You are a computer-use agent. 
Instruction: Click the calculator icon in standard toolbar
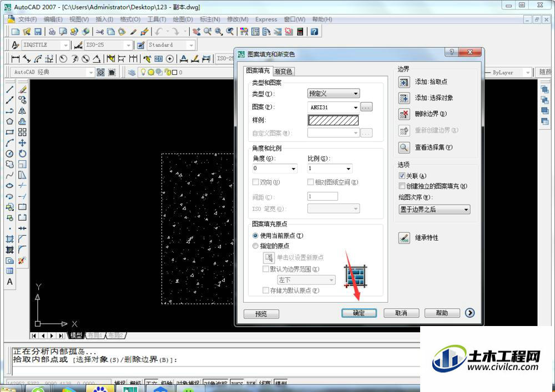click(300, 32)
